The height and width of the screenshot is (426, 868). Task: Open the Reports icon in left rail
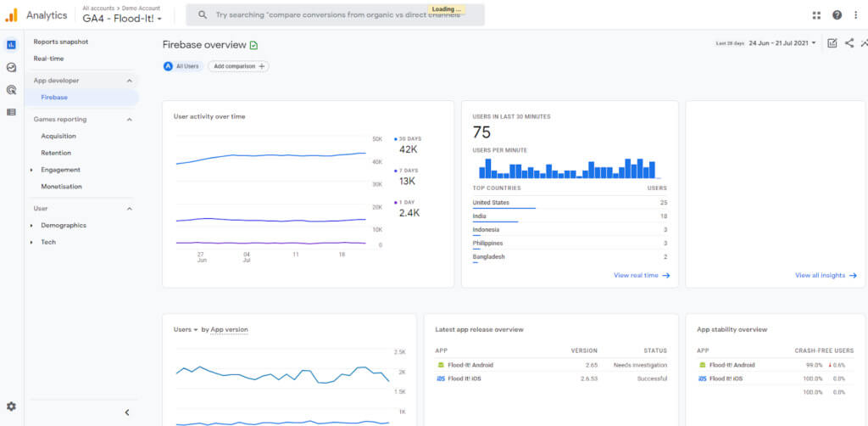pyautogui.click(x=11, y=45)
